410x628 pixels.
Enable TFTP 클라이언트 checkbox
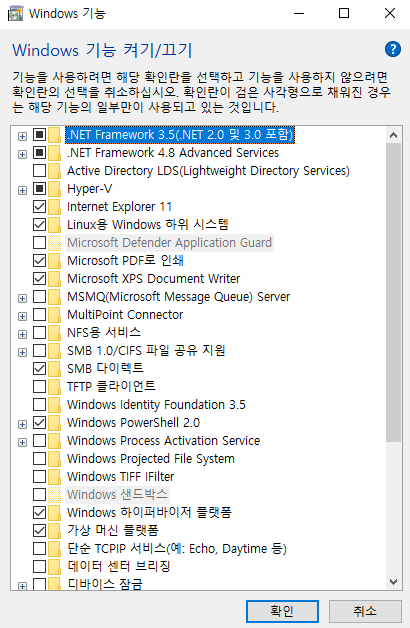[39, 386]
